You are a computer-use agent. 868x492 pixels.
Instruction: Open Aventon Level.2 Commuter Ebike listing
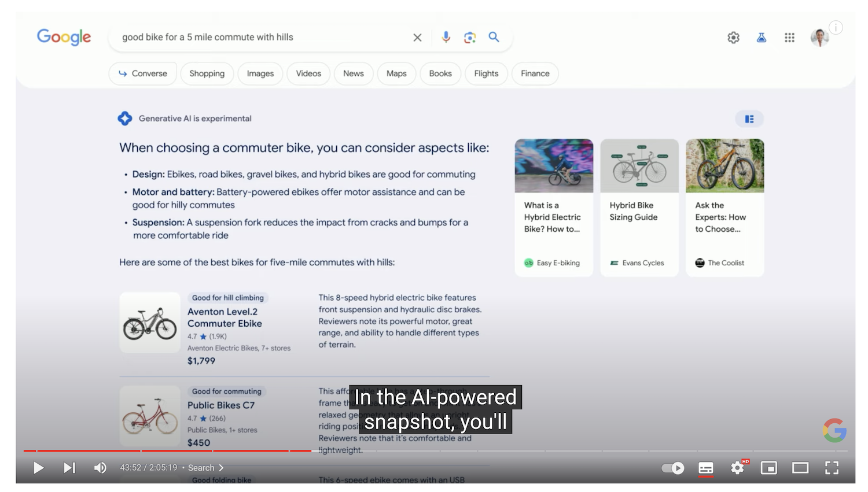pyautogui.click(x=225, y=317)
